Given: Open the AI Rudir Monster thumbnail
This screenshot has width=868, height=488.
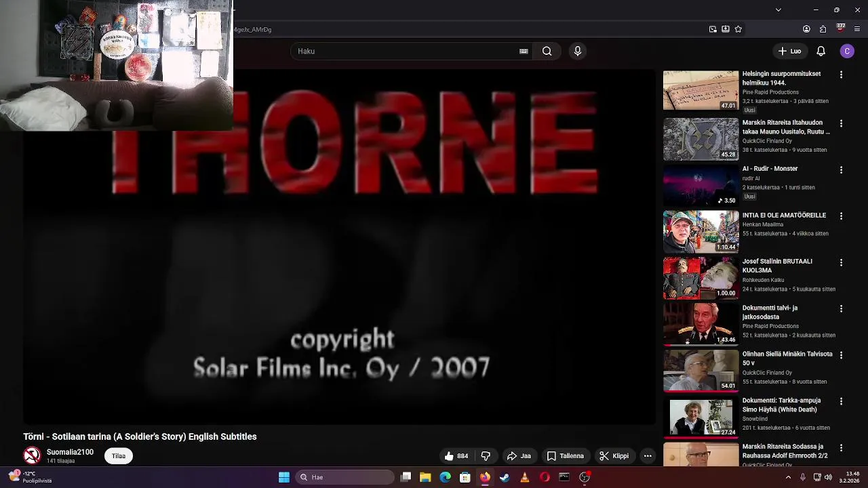Looking at the screenshot, I should coord(701,184).
